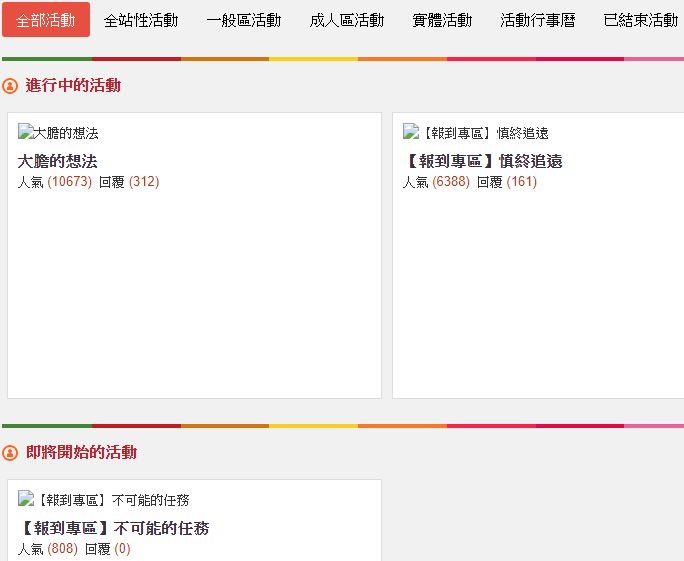Open the 【報到專區】慎終追遠 title link
684x561 pixels.
point(482,161)
